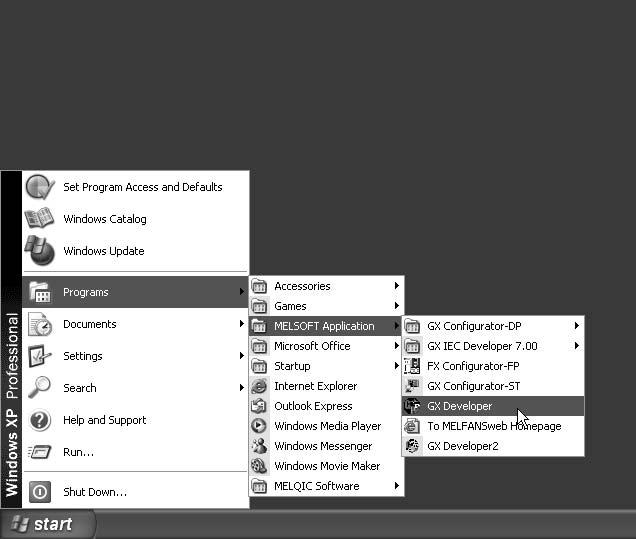Click the Settings control panel icon
Screen dimensions: 636x539
pos(40,356)
